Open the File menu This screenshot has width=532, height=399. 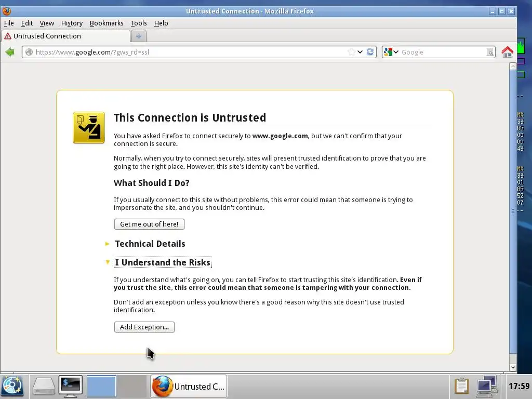(x=9, y=23)
